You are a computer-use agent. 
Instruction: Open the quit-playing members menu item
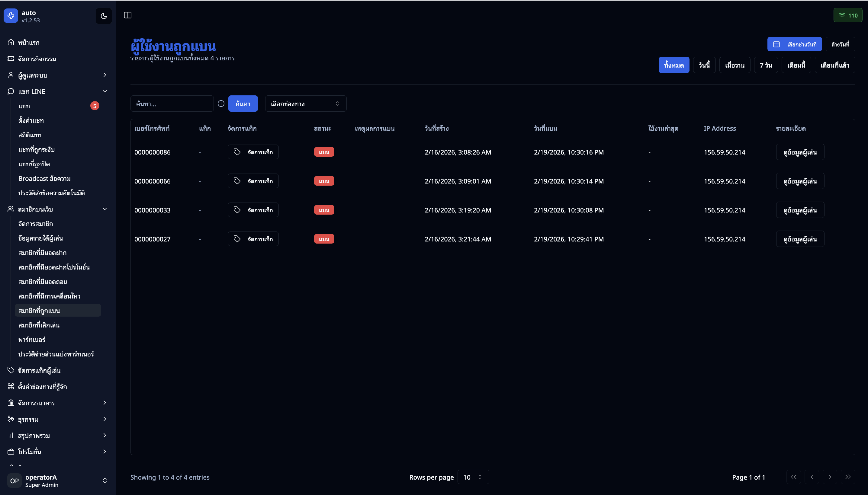39,325
